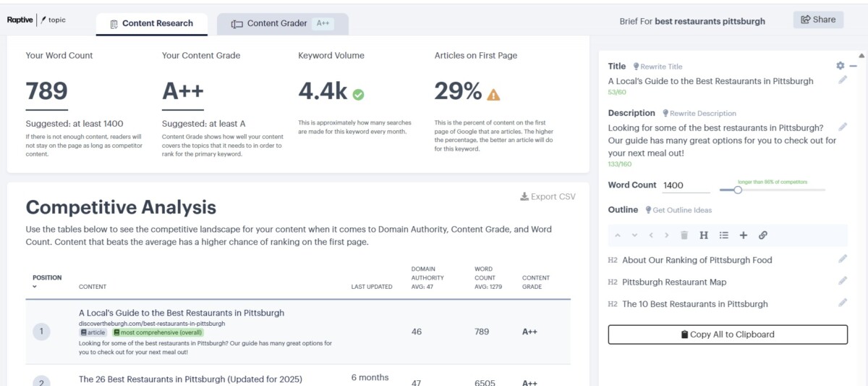Click the Word Count input field
Image resolution: width=868 pixels, height=386 pixels.
[x=686, y=185]
